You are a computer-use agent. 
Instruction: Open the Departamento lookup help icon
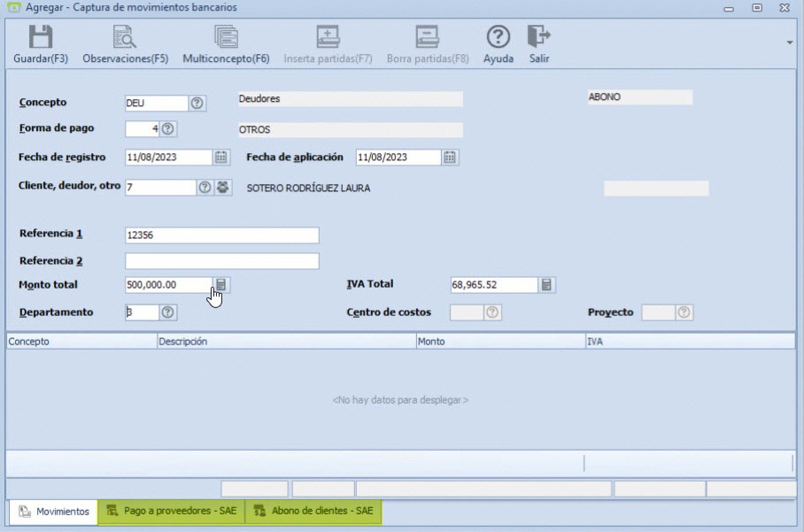(x=168, y=312)
